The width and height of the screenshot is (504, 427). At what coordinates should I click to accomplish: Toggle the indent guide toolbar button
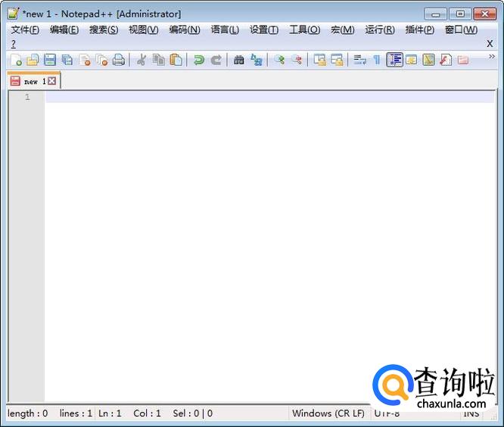click(x=394, y=60)
